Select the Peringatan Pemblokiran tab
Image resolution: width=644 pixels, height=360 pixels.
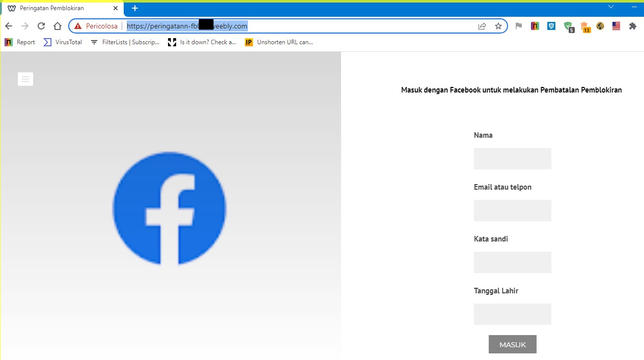(62, 9)
